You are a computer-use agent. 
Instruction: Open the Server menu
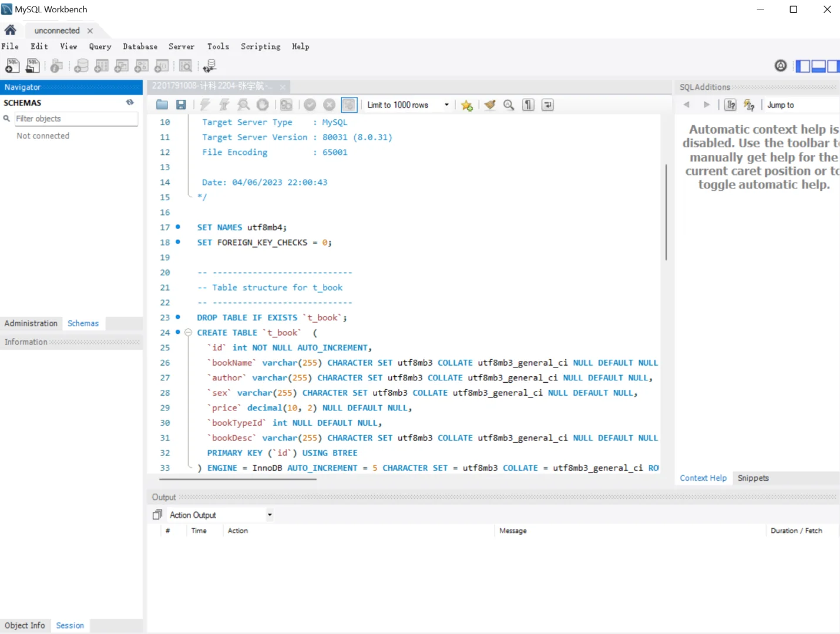click(x=181, y=46)
